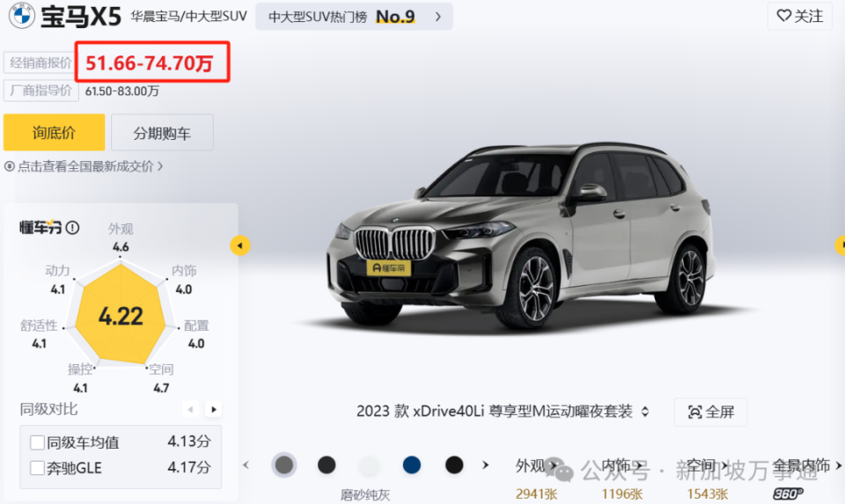The width and height of the screenshot is (845, 504).
Task: Open fullscreen view with 全屏 button
Action: point(711,413)
